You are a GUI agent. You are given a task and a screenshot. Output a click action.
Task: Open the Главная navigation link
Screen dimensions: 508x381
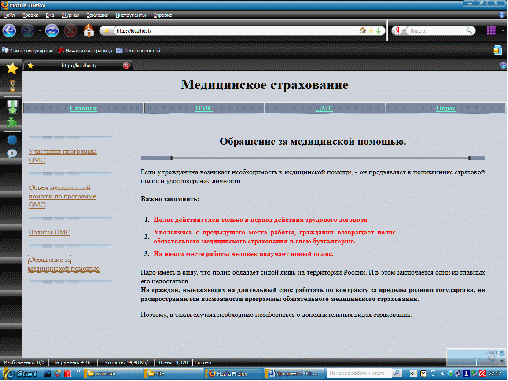click(83, 108)
